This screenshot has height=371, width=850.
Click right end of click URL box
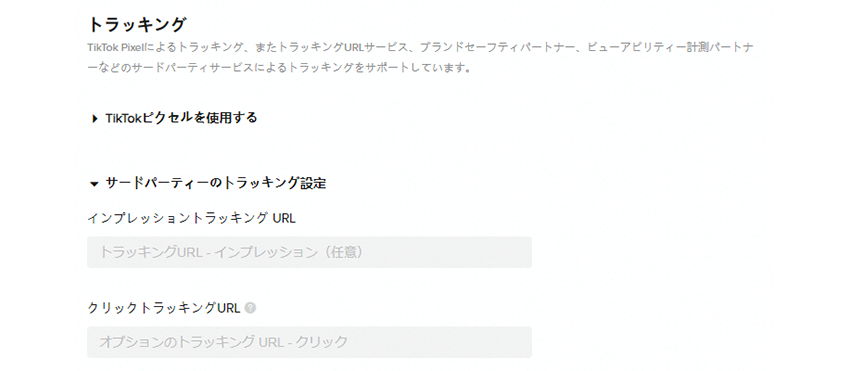[x=520, y=342]
